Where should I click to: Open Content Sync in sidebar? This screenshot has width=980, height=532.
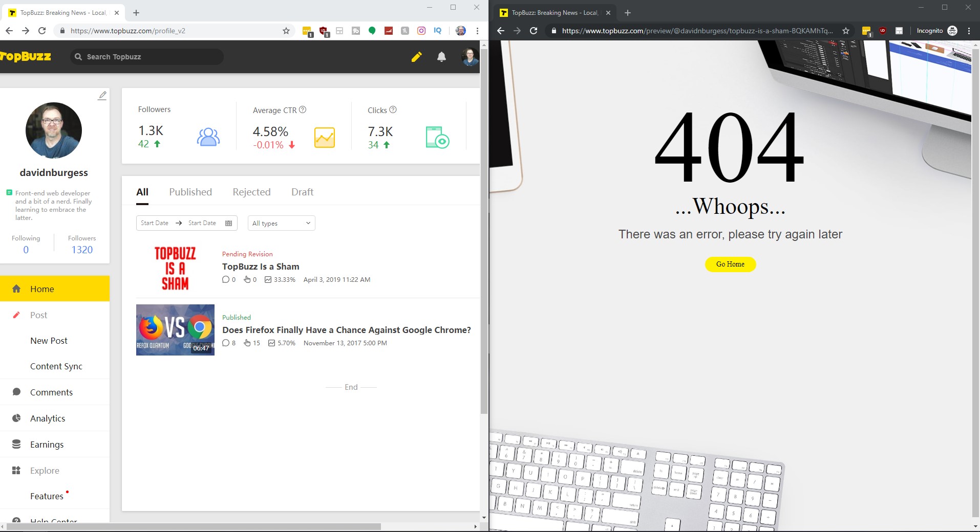55,366
